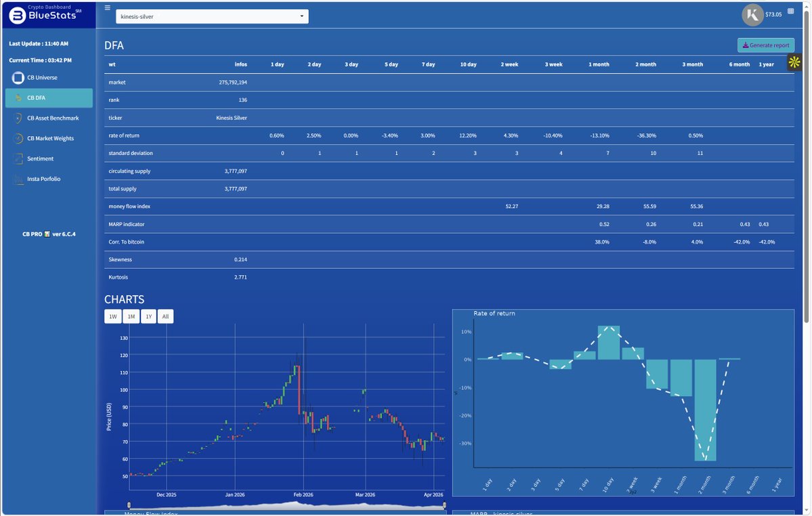Click the CB Asset Benchmark icon
This screenshot has width=812, height=516.
pos(18,118)
